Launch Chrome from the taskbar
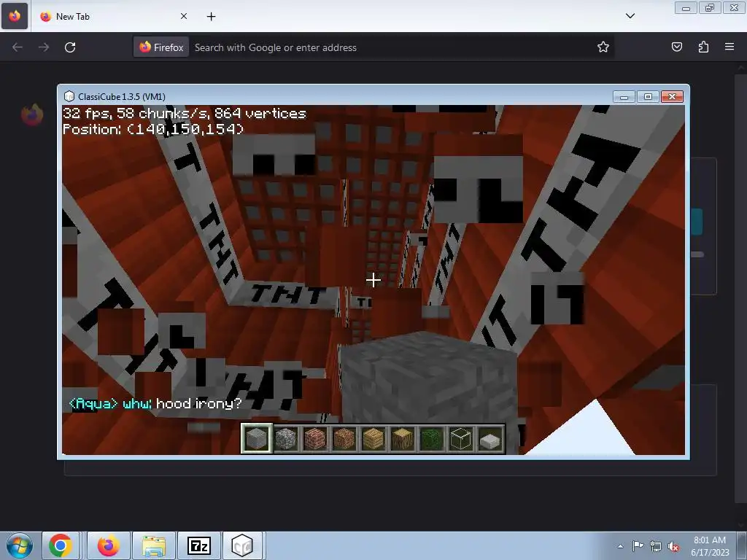 point(61,545)
